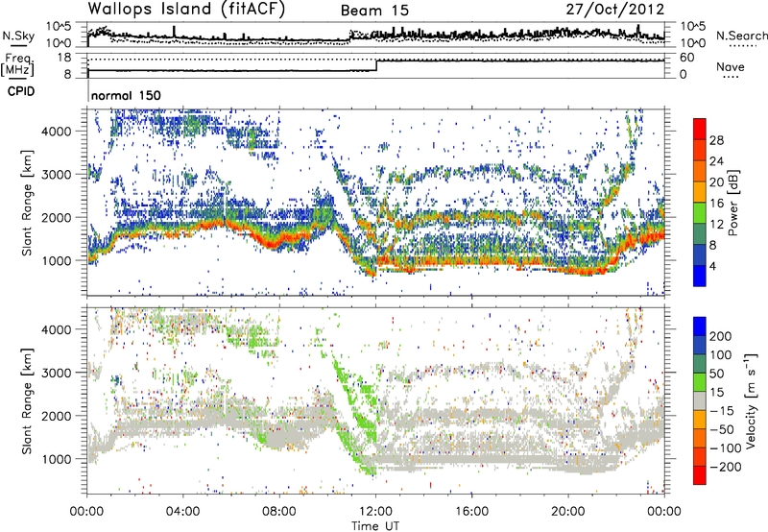Click the '200' value on the velocity colorbar
768x532 pixels.
721,336
